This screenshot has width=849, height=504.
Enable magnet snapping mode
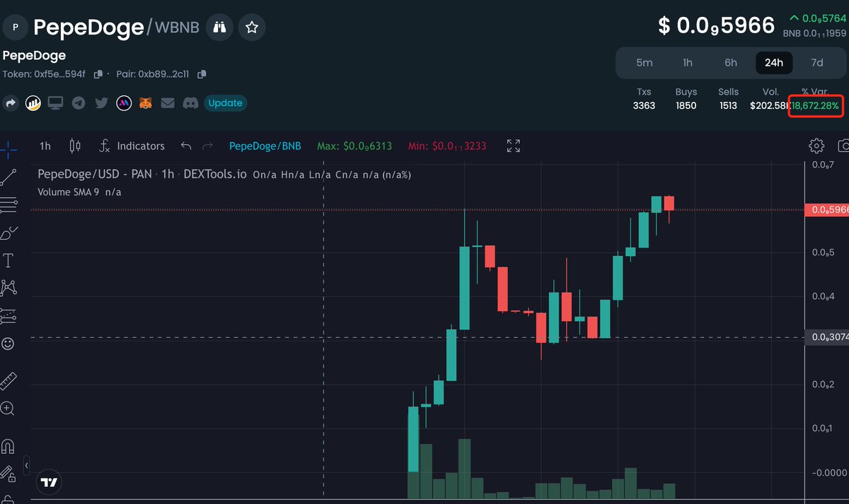click(x=9, y=445)
